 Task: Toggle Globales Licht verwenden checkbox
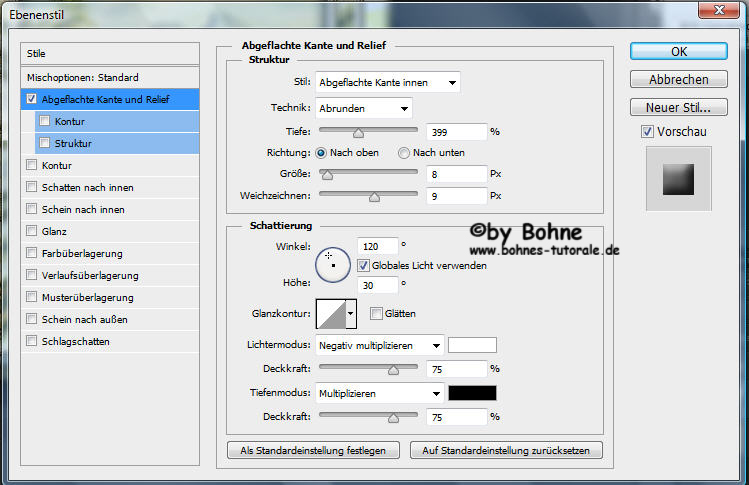pos(363,266)
